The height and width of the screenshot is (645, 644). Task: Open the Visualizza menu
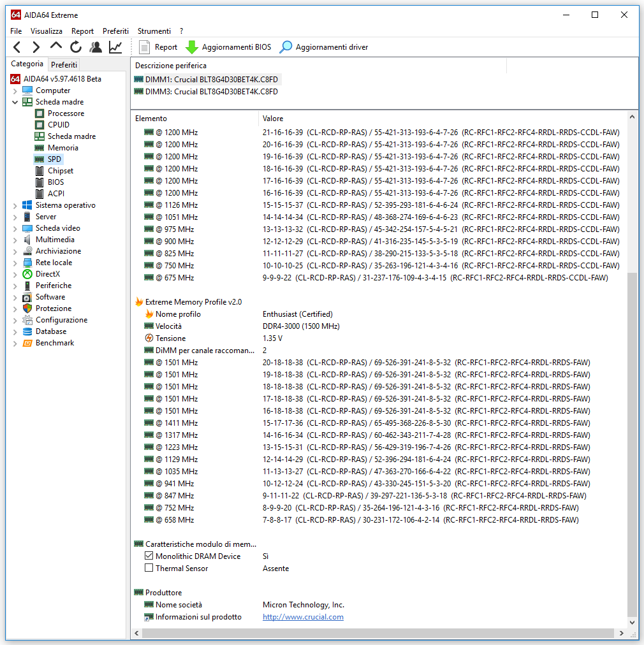47,31
